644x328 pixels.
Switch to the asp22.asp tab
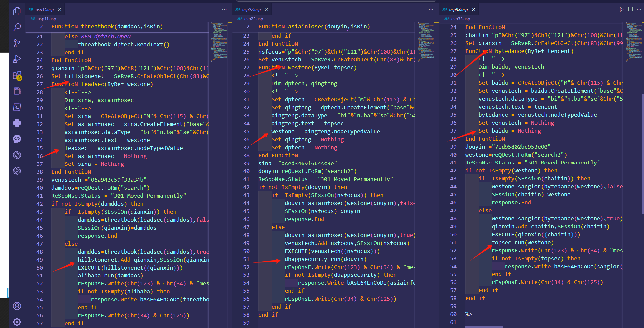[251, 9]
